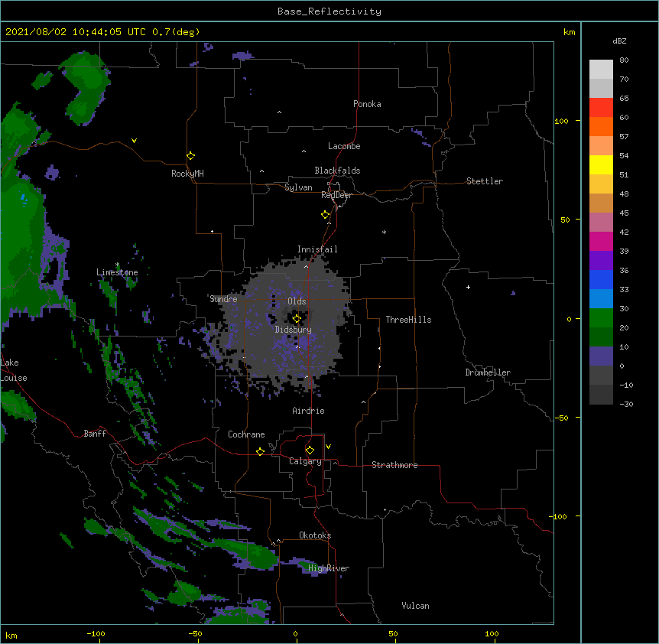This screenshot has height=644, width=659.
Task: Click the yellow diamond marker south of RedDeer
Action: (x=326, y=215)
